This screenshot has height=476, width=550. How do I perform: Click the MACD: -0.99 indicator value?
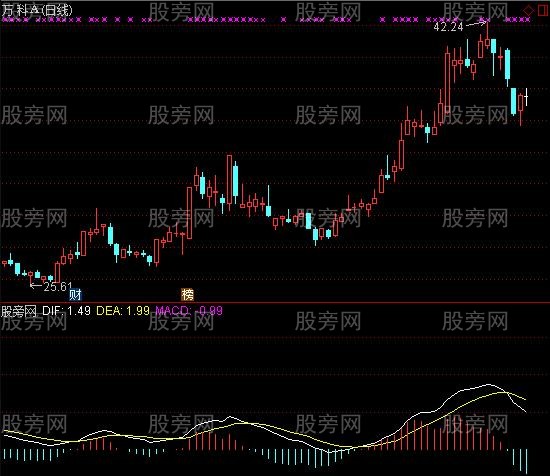pyautogui.click(x=189, y=310)
